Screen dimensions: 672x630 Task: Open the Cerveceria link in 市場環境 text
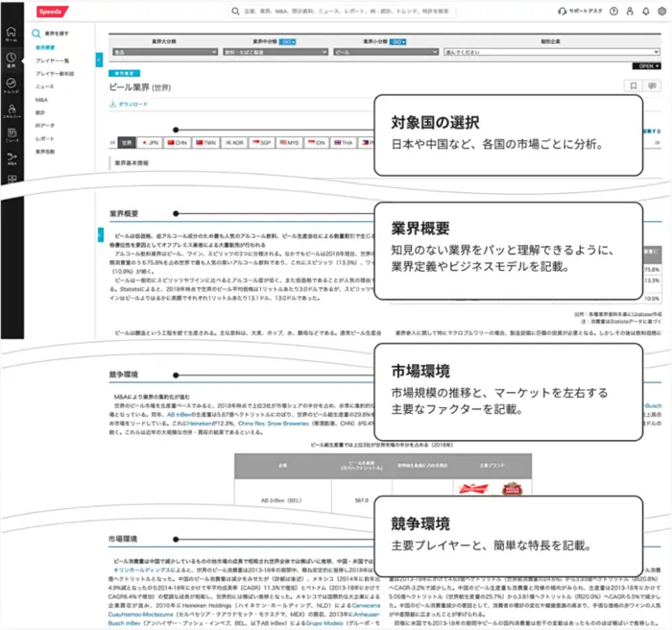[x=366, y=606]
